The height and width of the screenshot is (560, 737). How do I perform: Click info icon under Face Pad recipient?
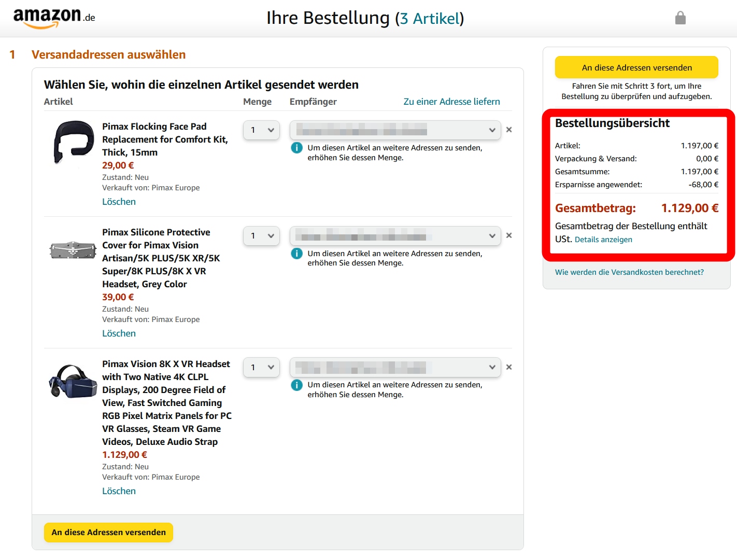click(297, 148)
